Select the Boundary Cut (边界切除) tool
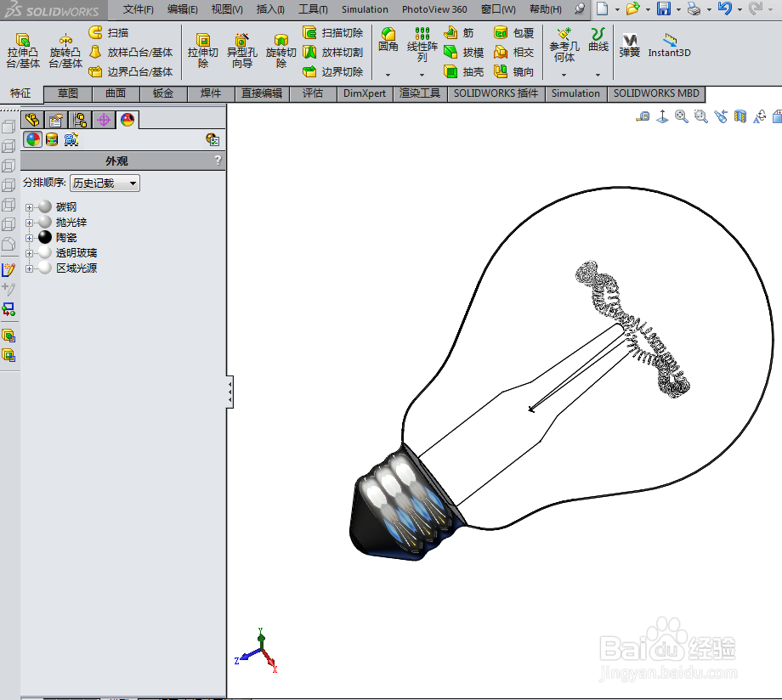The image size is (782, 700). point(332,72)
